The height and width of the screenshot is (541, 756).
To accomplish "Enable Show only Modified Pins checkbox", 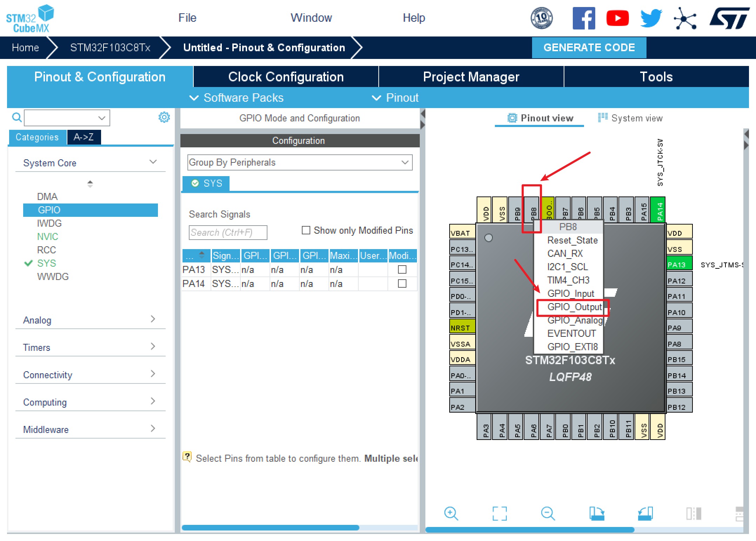I will (x=306, y=230).
